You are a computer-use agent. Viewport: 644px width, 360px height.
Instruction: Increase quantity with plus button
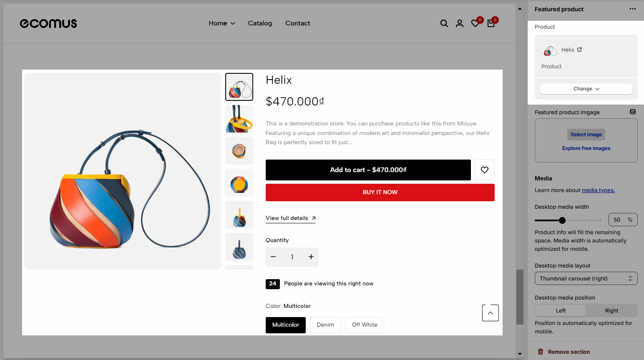[311, 257]
